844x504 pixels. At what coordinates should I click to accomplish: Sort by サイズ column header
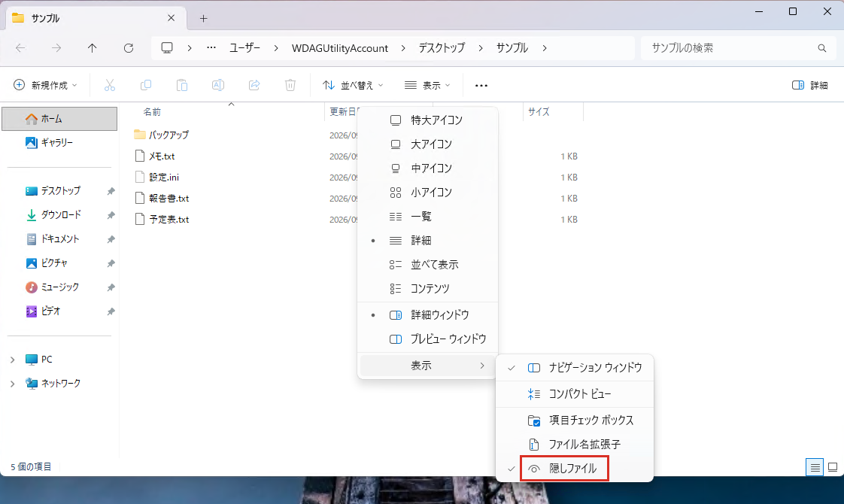pyautogui.click(x=539, y=112)
